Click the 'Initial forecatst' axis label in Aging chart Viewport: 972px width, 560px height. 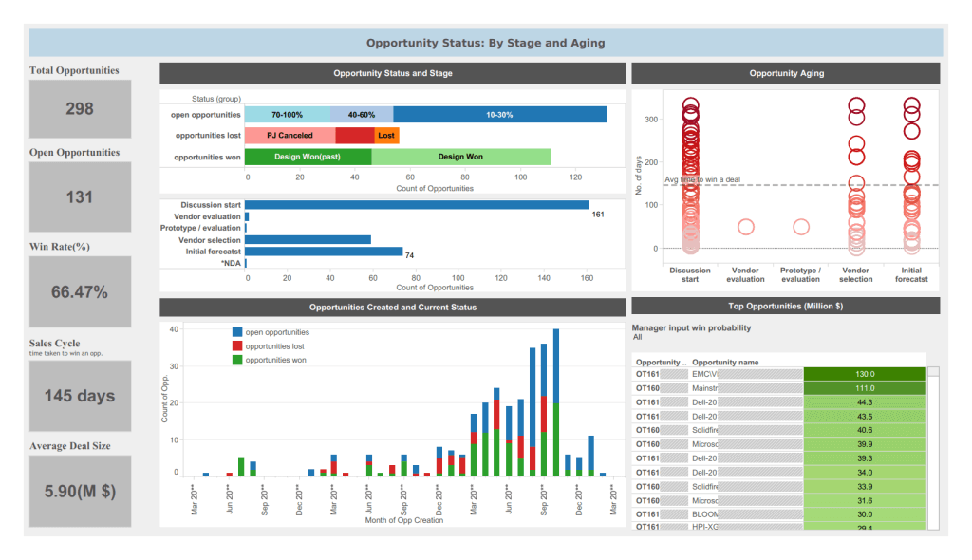pos(911,274)
